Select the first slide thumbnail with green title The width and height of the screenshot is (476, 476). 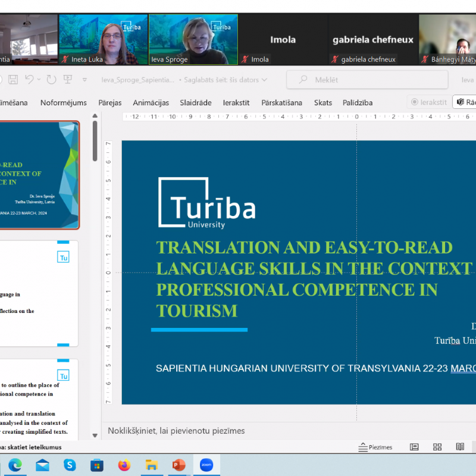[x=39, y=175]
